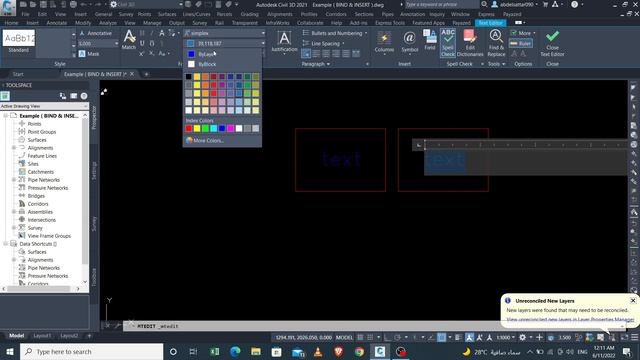Open workspace settings gear in status bar
This screenshot has height=360, width=640.
point(522,338)
